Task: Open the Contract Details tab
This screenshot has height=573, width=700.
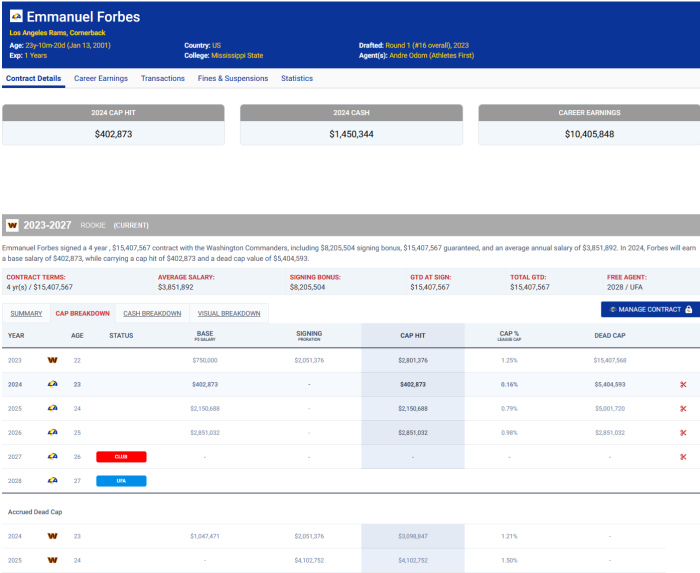Action: coord(33,79)
